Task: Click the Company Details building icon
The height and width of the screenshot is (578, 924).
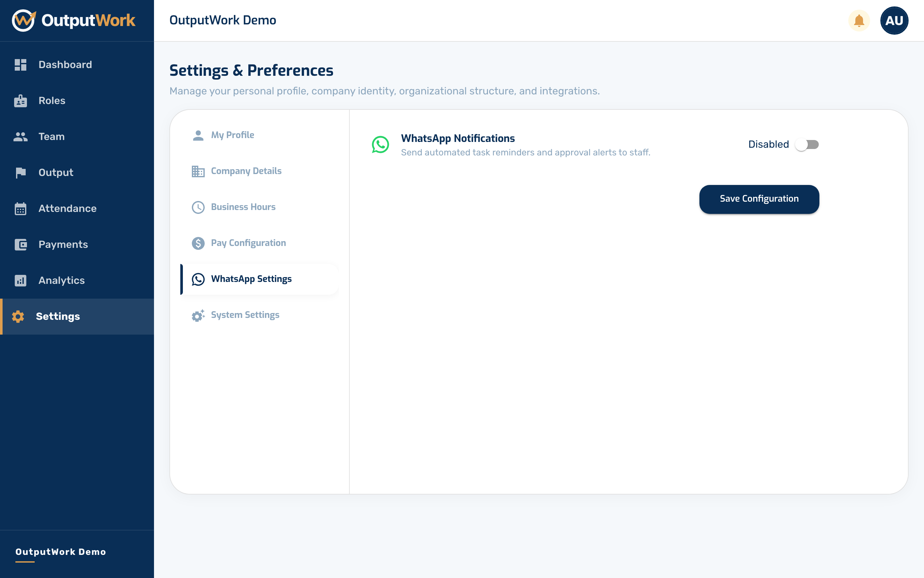Action: click(198, 171)
